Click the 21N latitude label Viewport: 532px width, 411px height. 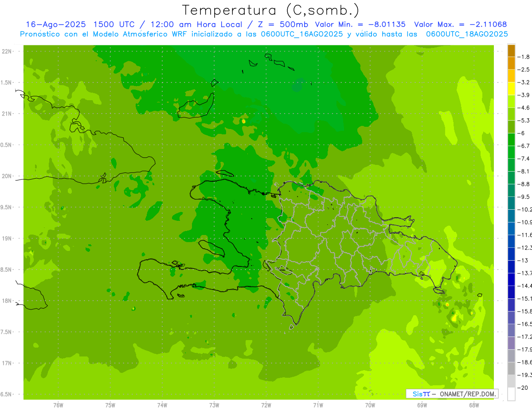(x=8, y=114)
